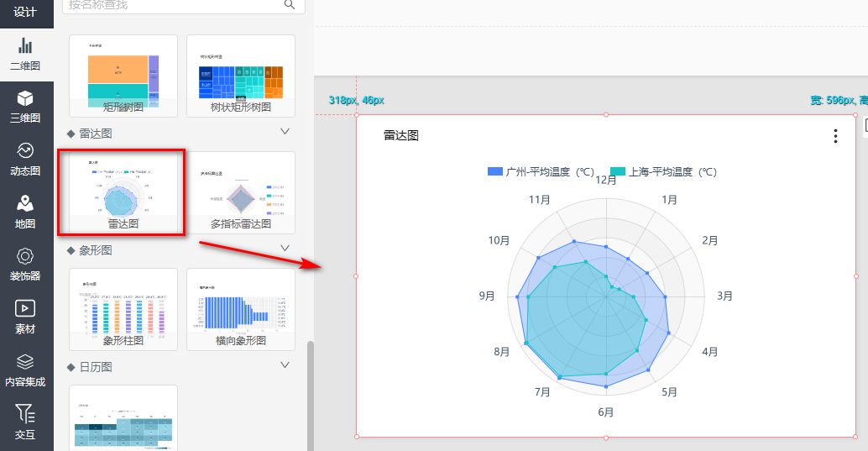The height and width of the screenshot is (451, 868).
Task: Open the 素材 media materials panel
Action: (x=25, y=317)
